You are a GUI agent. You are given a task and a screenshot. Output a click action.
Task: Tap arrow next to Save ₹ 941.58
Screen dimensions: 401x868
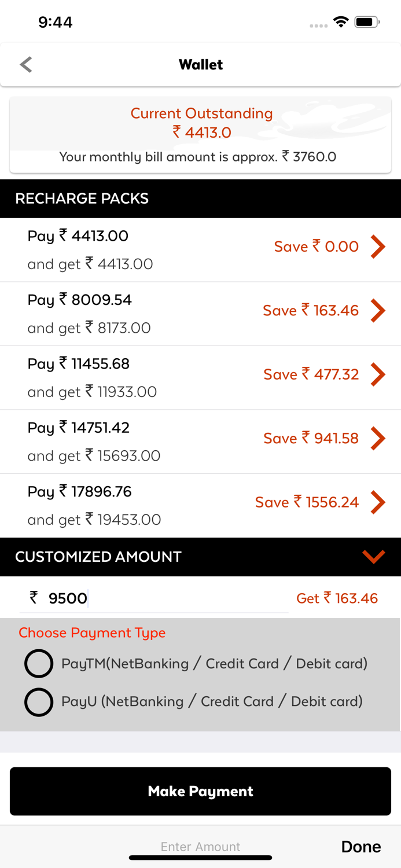click(x=378, y=439)
